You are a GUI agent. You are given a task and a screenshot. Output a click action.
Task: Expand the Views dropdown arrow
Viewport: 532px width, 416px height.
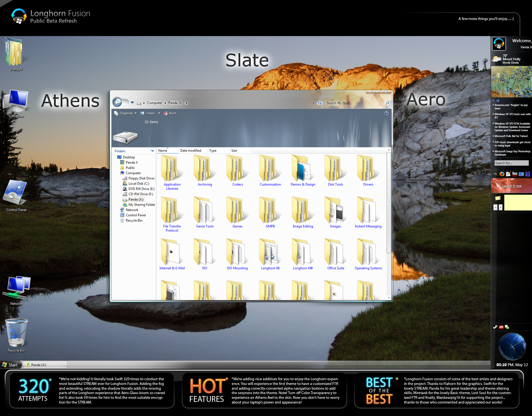[x=159, y=113]
